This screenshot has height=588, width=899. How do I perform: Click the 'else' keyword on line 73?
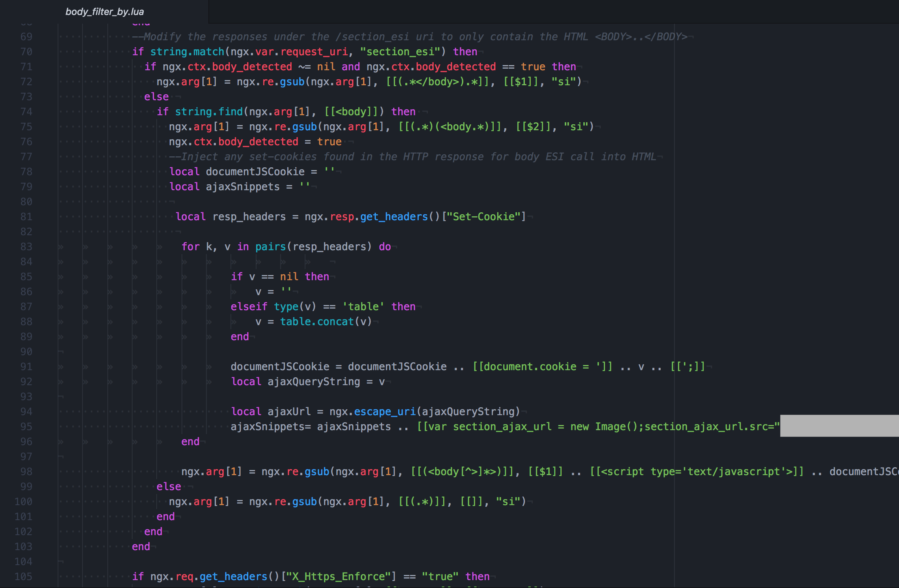pos(157,97)
